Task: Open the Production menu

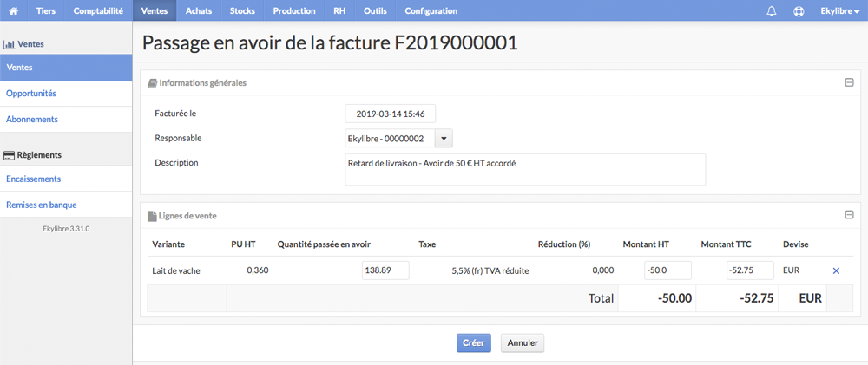Action: pos(294,11)
